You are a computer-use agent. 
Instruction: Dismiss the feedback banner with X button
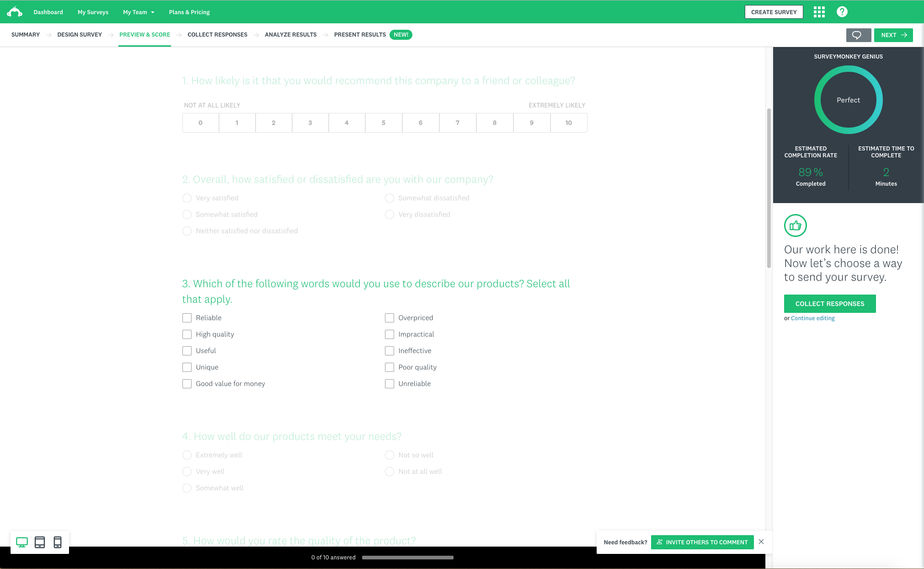[x=761, y=542]
